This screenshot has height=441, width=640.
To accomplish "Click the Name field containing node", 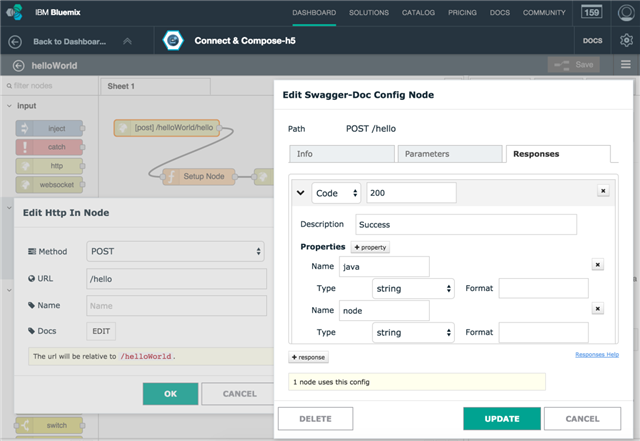I will pyautogui.click(x=384, y=311).
